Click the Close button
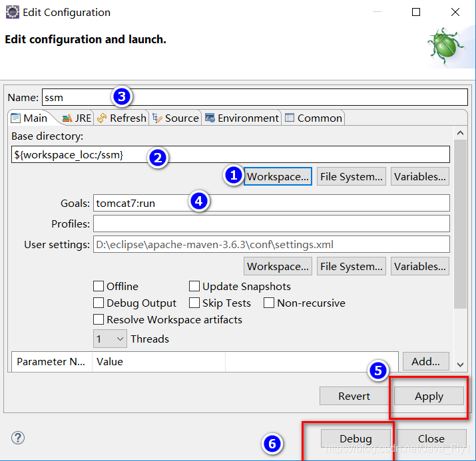 [x=431, y=438]
